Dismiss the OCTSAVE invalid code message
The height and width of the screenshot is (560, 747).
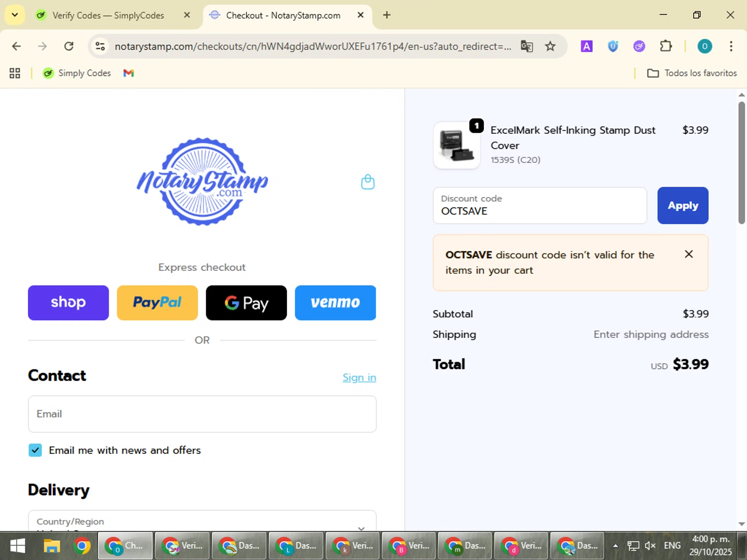click(689, 254)
